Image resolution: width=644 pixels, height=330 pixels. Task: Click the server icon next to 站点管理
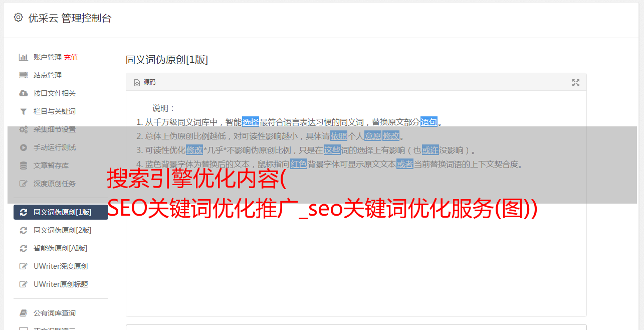(23, 75)
